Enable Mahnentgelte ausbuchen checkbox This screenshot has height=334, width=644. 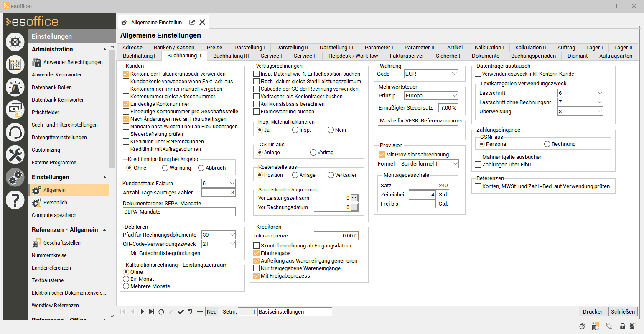(478, 157)
